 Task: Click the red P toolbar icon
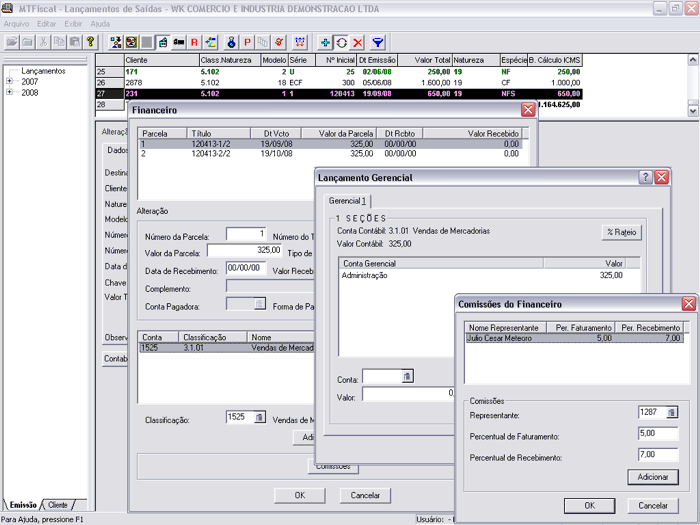click(x=247, y=42)
